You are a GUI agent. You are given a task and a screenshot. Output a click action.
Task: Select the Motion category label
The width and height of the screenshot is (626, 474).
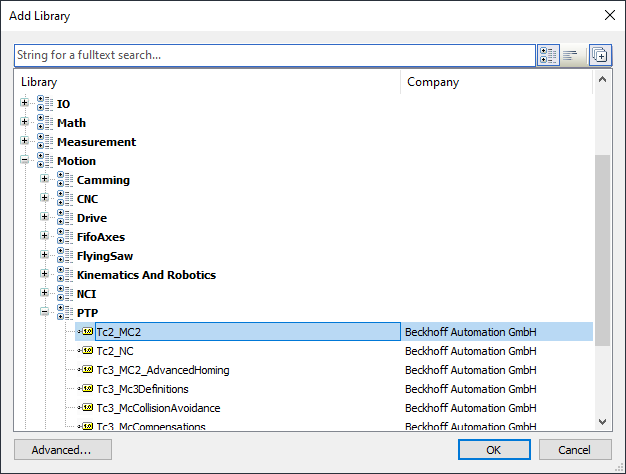pyautogui.click(x=76, y=161)
